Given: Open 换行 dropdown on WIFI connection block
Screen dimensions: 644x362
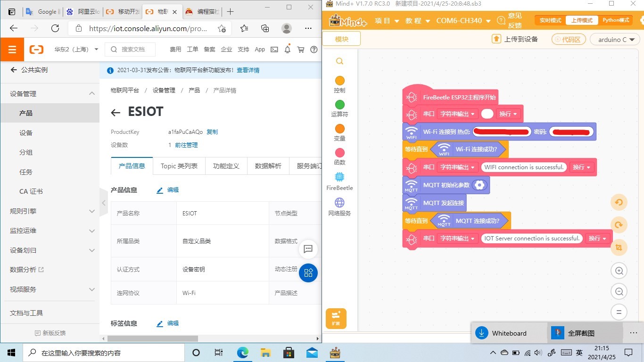Looking at the screenshot, I should pyautogui.click(x=581, y=167).
